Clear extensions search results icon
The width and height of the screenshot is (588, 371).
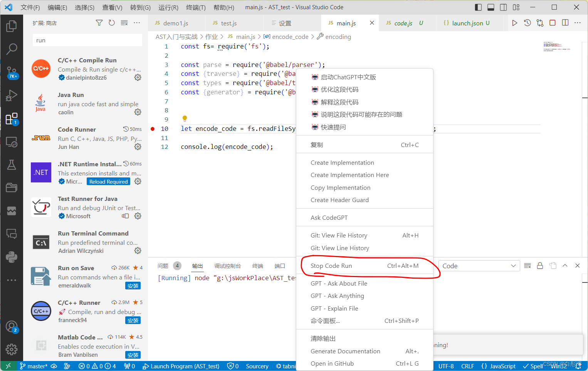[x=124, y=23]
